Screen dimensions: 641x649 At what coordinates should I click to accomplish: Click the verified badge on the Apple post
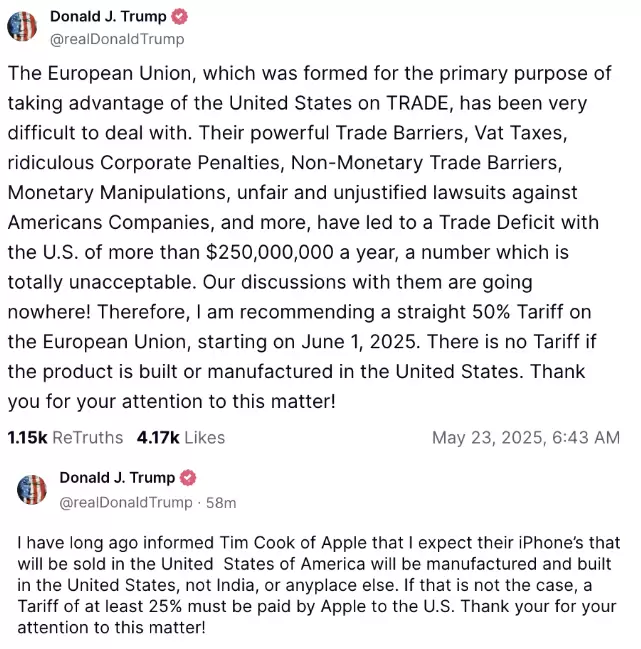pyautogui.click(x=188, y=478)
